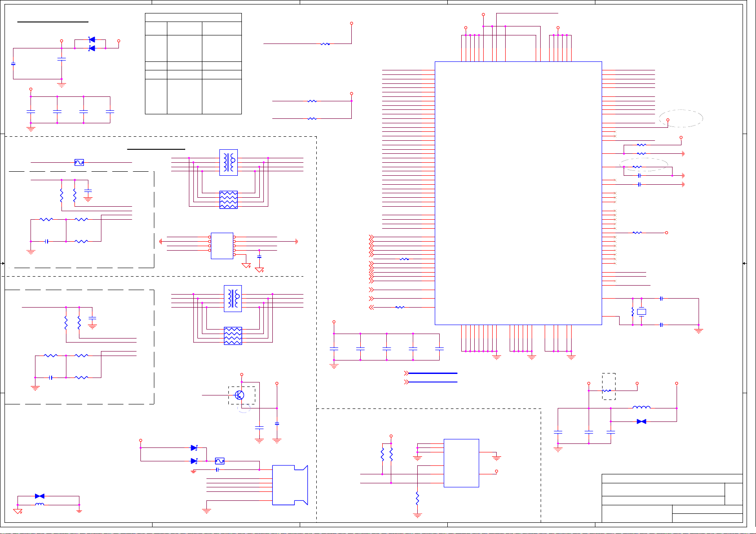The height and width of the screenshot is (534, 756).
Task: Select the eight-pin IC box at lower center
Action: tap(461, 463)
